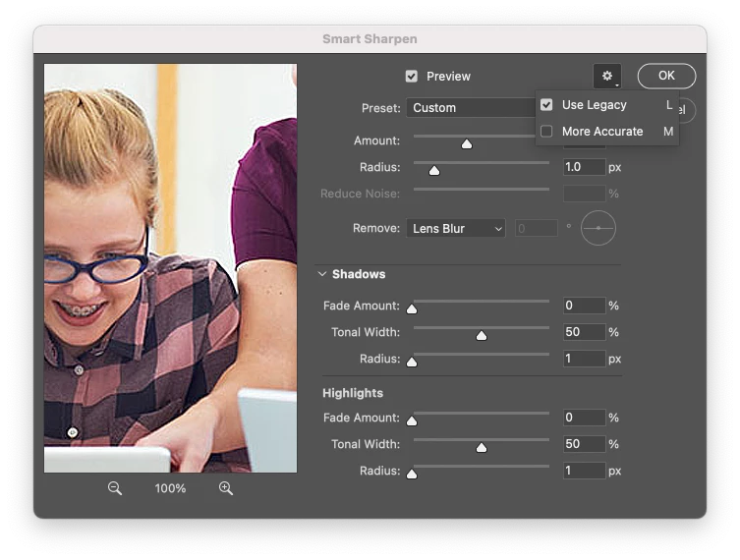Adjust the main Radius slider handle
This screenshot has width=740, height=560.
(x=434, y=170)
